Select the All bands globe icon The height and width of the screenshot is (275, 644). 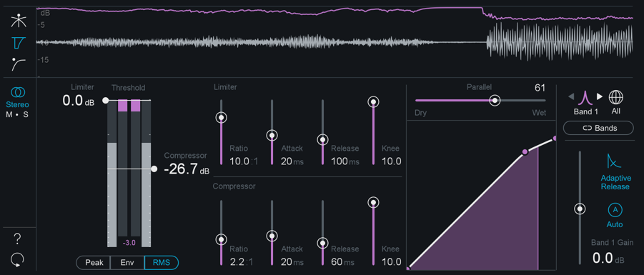[615, 97]
